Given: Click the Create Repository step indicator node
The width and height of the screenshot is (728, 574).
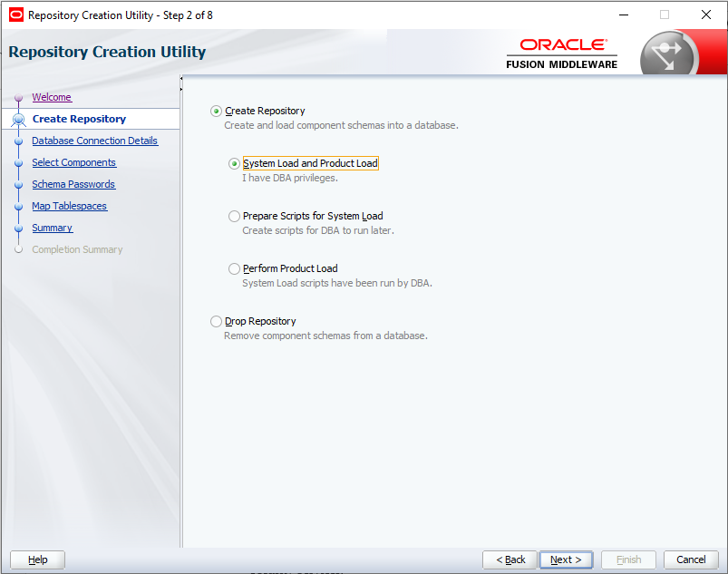Looking at the screenshot, I should tap(18, 118).
